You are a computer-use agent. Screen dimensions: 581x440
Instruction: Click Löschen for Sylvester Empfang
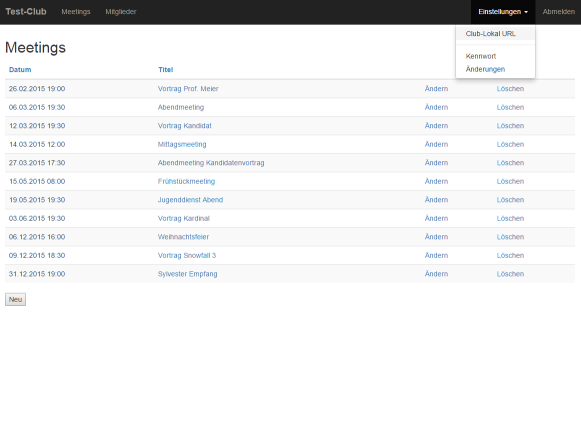[x=510, y=274]
